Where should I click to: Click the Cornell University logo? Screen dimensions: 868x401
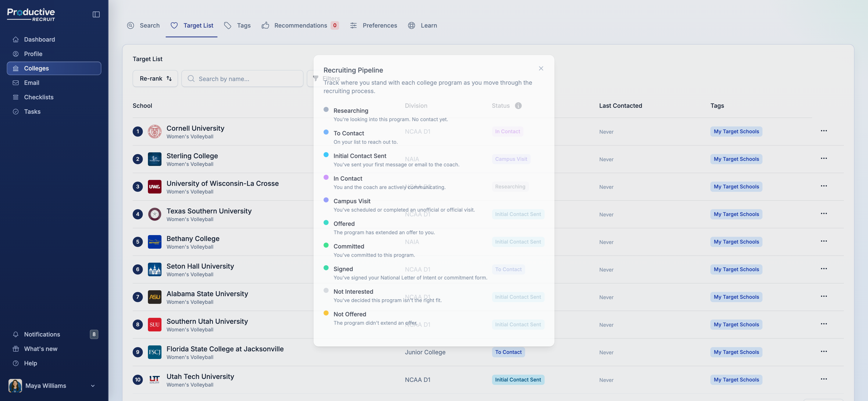pyautogui.click(x=155, y=132)
